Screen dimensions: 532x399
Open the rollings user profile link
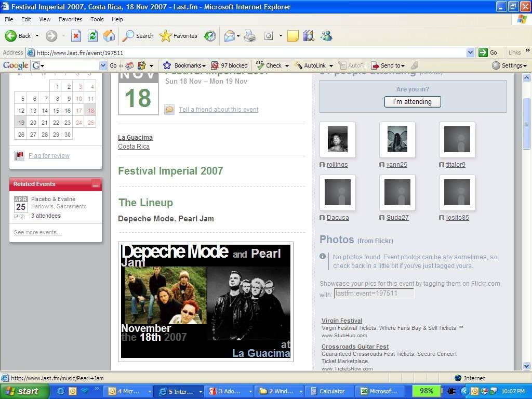click(x=337, y=165)
